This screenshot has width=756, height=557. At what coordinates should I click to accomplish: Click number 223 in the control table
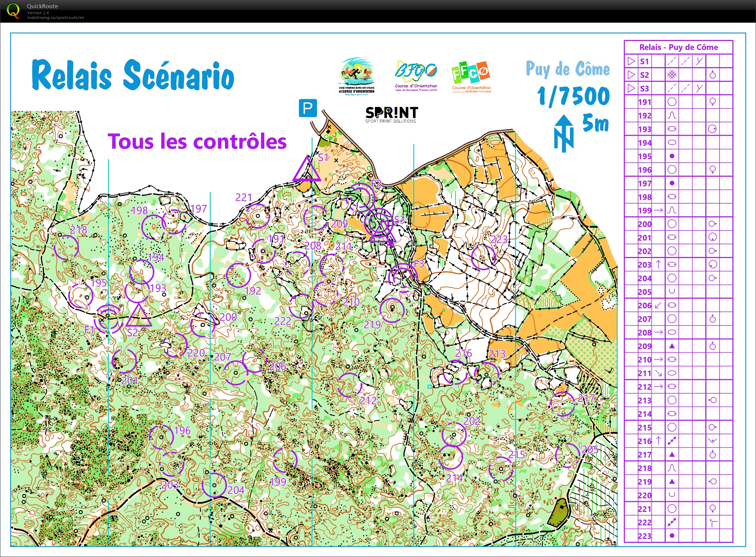pos(644,536)
